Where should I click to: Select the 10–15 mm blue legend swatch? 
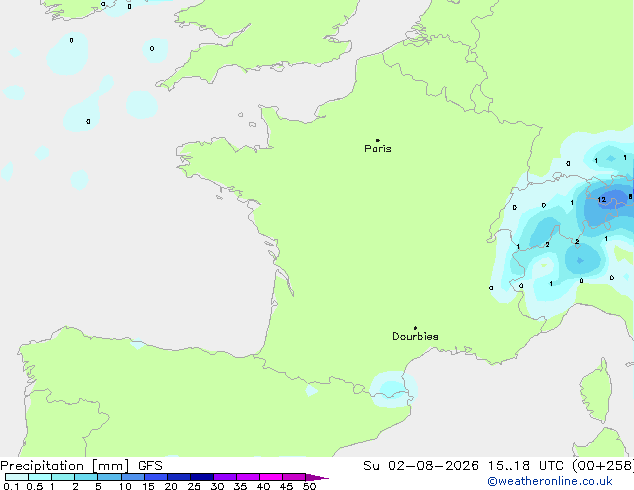tap(133, 477)
